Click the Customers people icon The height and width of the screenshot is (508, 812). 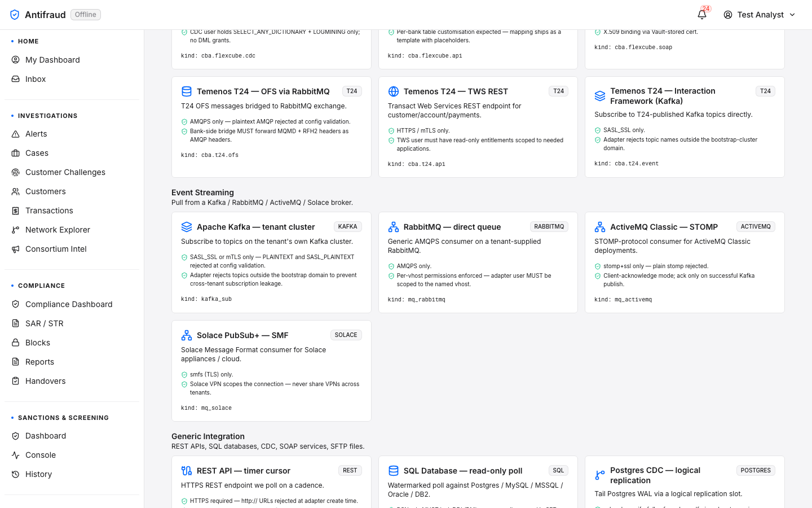click(x=16, y=191)
